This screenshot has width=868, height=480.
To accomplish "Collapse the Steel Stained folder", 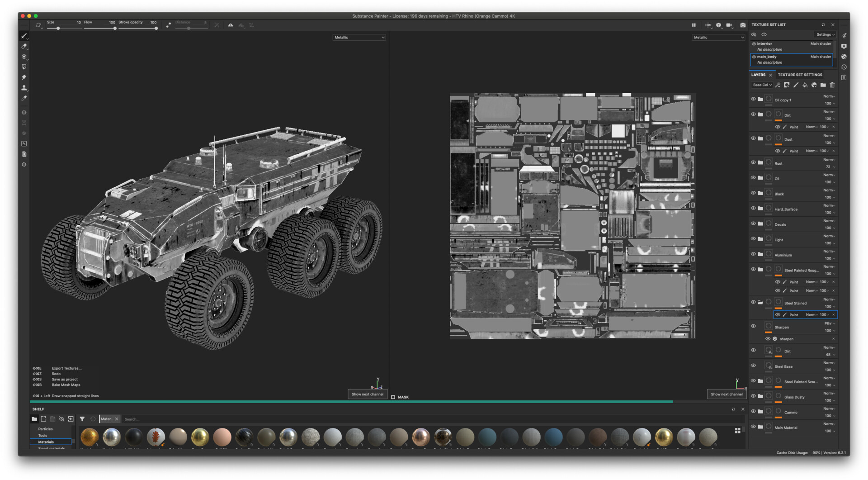I will click(760, 302).
